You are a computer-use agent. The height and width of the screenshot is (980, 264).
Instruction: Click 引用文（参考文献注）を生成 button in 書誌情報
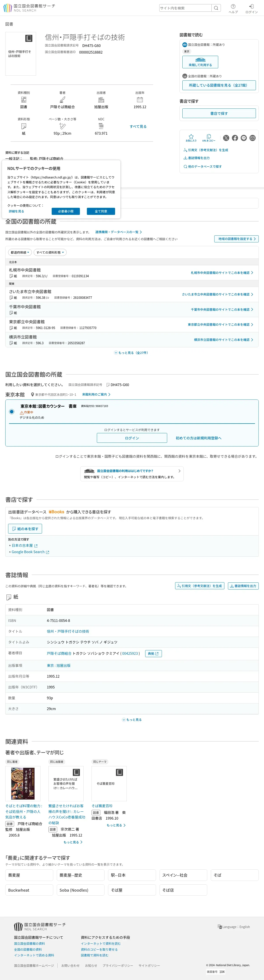pos(199,586)
